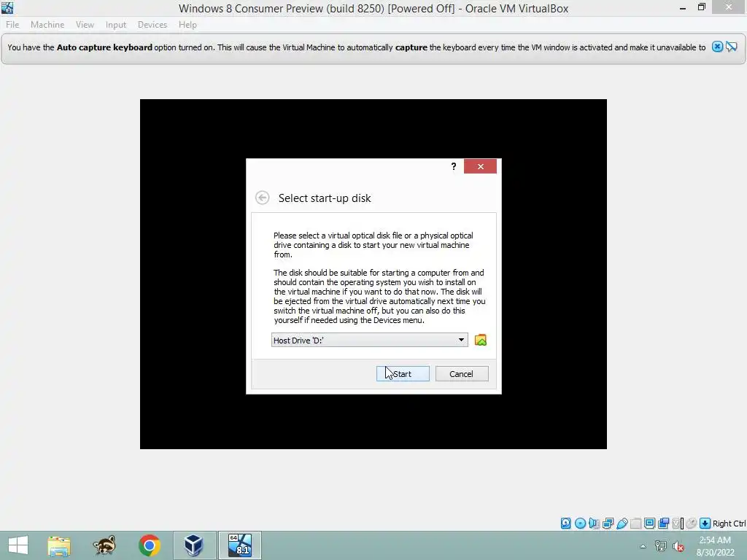
Task: Open the Host Drive 'D:' dropdown
Action: (370, 340)
